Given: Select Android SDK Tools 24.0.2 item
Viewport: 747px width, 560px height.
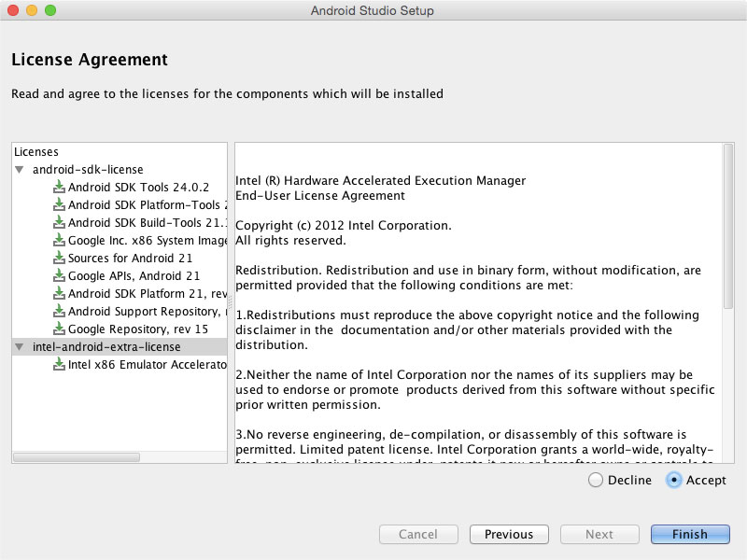Looking at the screenshot, I should [138, 188].
